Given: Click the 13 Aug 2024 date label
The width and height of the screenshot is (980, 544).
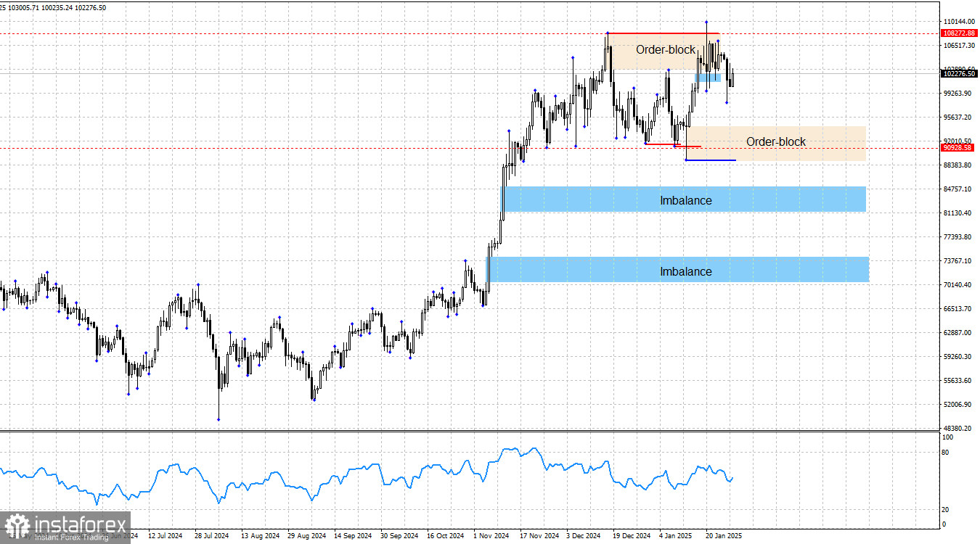Looking at the screenshot, I should click(259, 536).
